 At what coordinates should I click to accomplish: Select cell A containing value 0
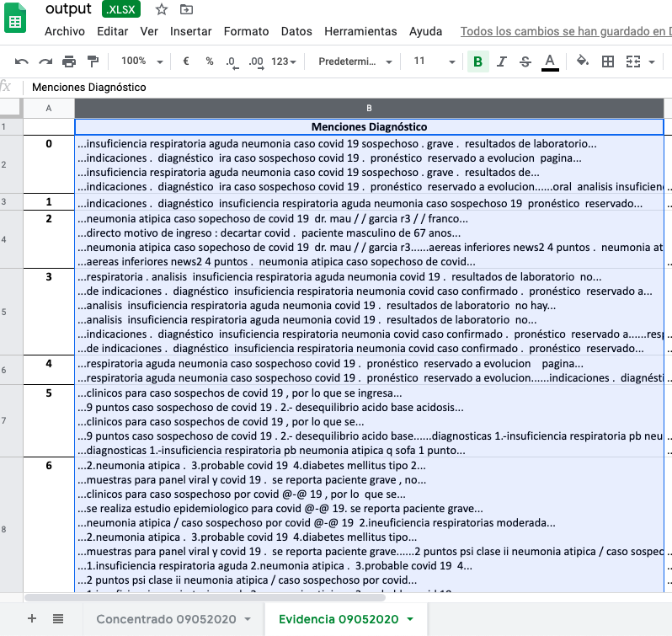pos(49,164)
